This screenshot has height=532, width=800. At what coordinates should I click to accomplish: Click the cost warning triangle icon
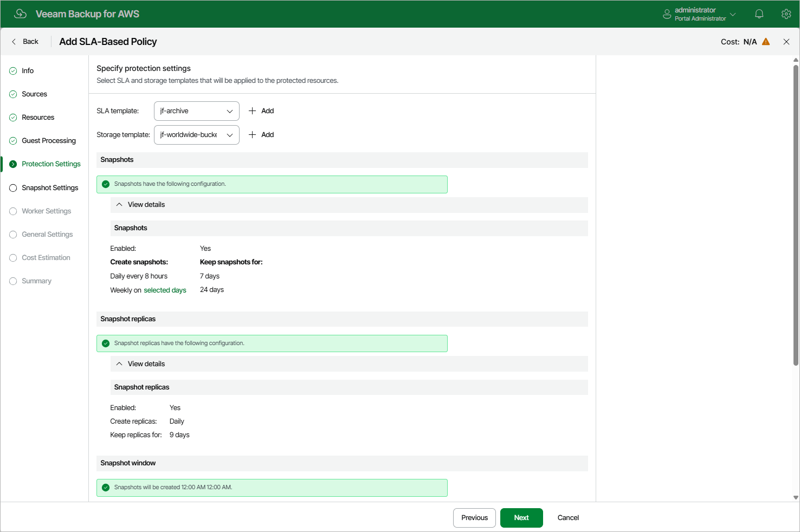(766, 42)
